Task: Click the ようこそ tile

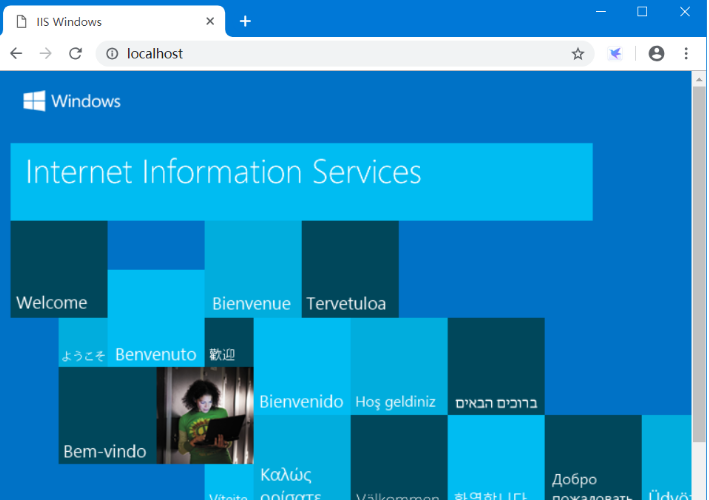Action: tap(83, 343)
